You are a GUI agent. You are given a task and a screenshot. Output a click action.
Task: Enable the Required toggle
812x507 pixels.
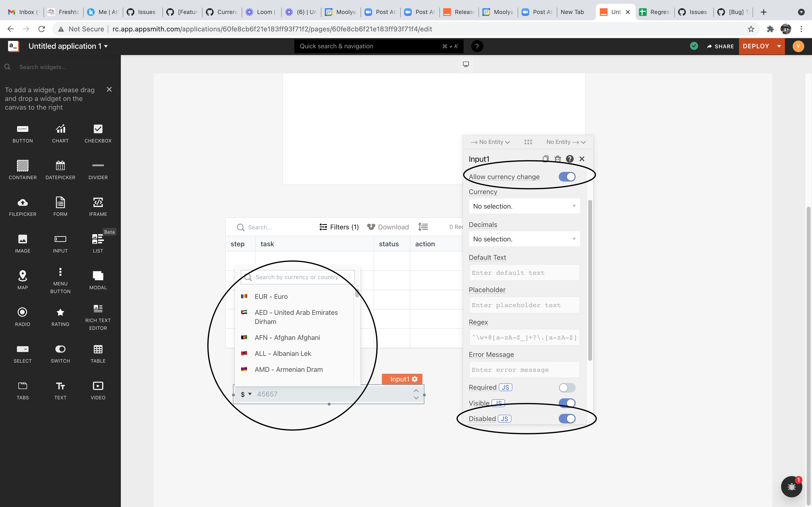click(567, 388)
